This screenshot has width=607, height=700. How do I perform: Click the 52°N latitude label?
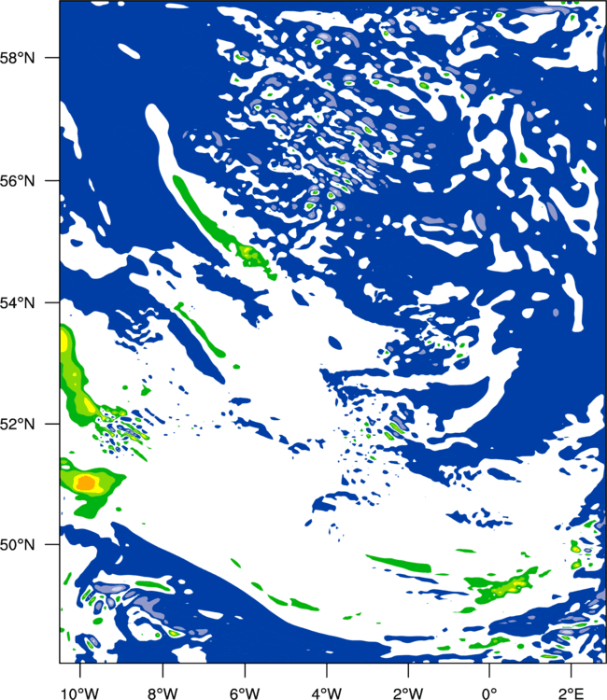(17, 424)
